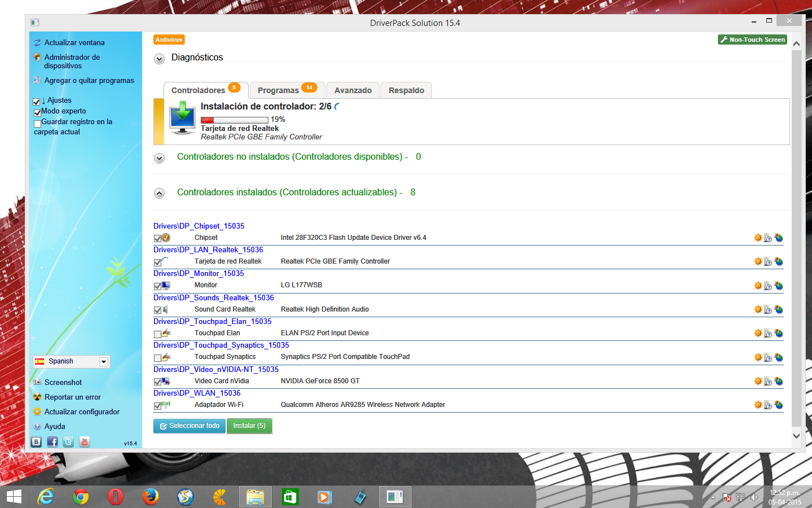This screenshot has width=812, height=508.
Task: Click the Ayuda question mark icon
Action: tap(37, 426)
